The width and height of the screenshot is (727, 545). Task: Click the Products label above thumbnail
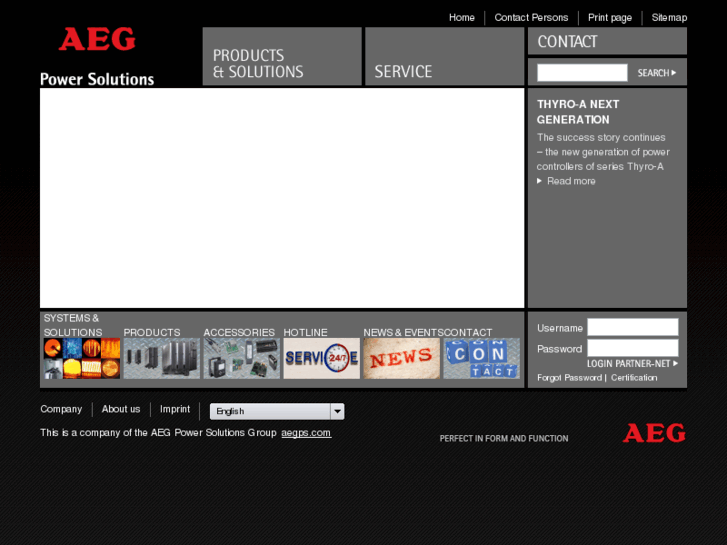[152, 333]
